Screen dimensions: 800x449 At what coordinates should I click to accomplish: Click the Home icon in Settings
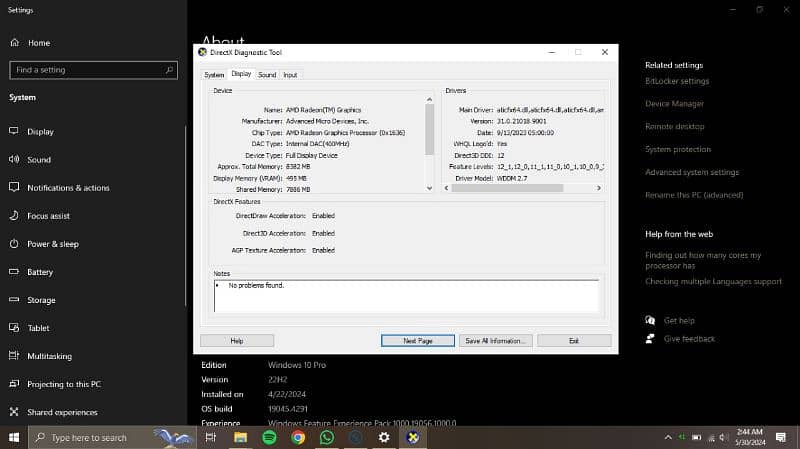(x=15, y=43)
